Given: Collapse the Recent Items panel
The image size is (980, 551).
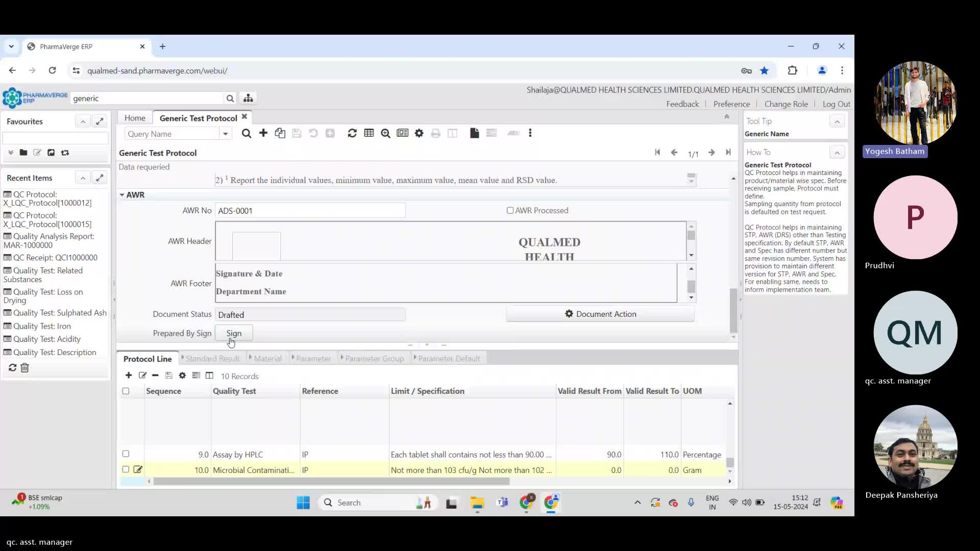Looking at the screenshot, I should [x=83, y=178].
